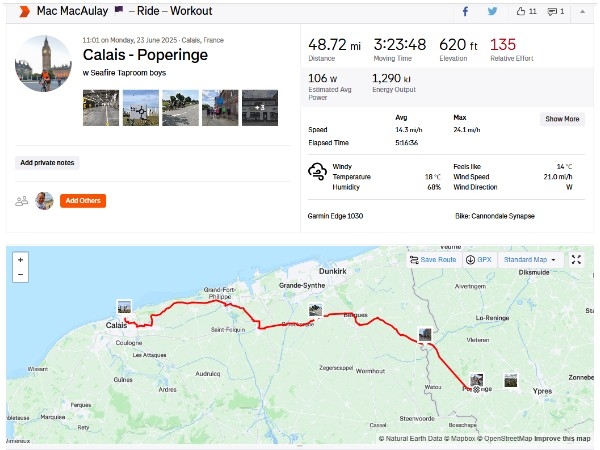Image resolution: width=600 pixels, height=450 pixels.
Task: Open the Standard Map style dropdown
Action: tap(530, 259)
